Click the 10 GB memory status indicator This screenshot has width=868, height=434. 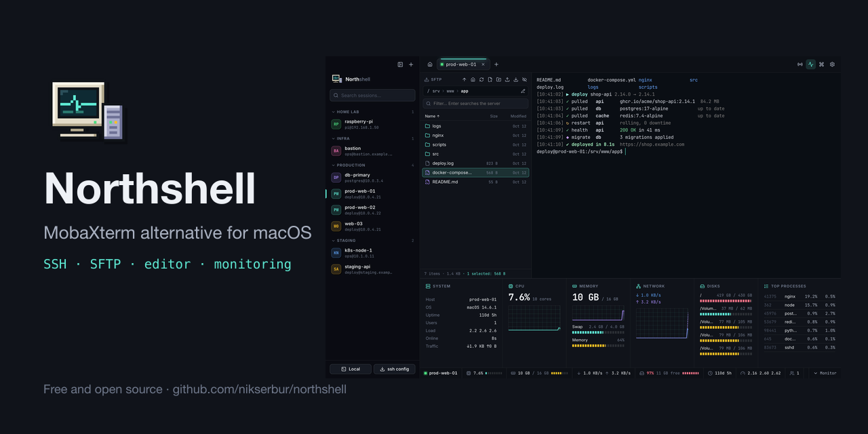(x=539, y=373)
